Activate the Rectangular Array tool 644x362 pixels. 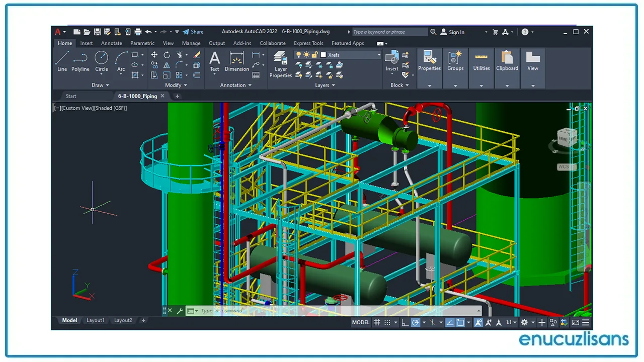(x=179, y=75)
